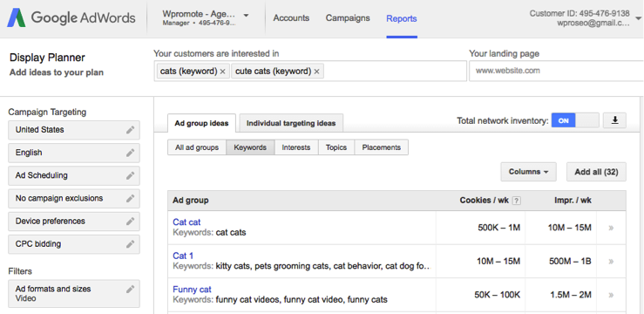Open the customer account menu arrow
Viewport: 644px width, 314px height.
[638, 18]
